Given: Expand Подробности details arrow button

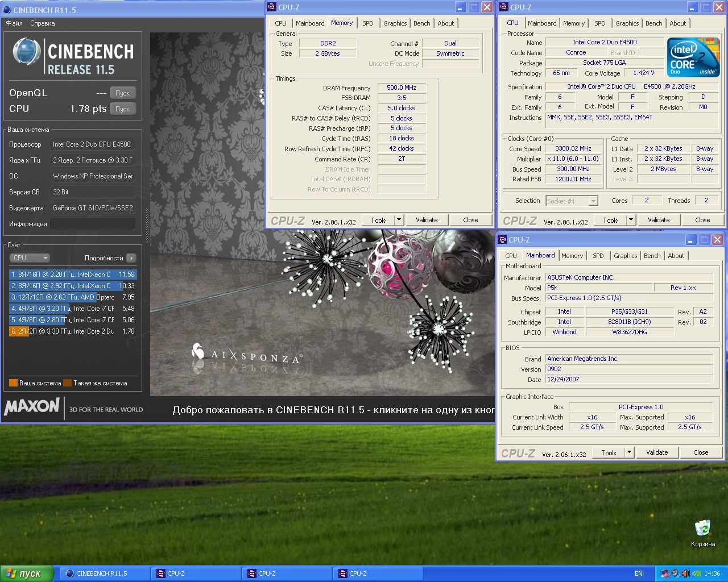Looking at the screenshot, I should pyautogui.click(x=131, y=258).
